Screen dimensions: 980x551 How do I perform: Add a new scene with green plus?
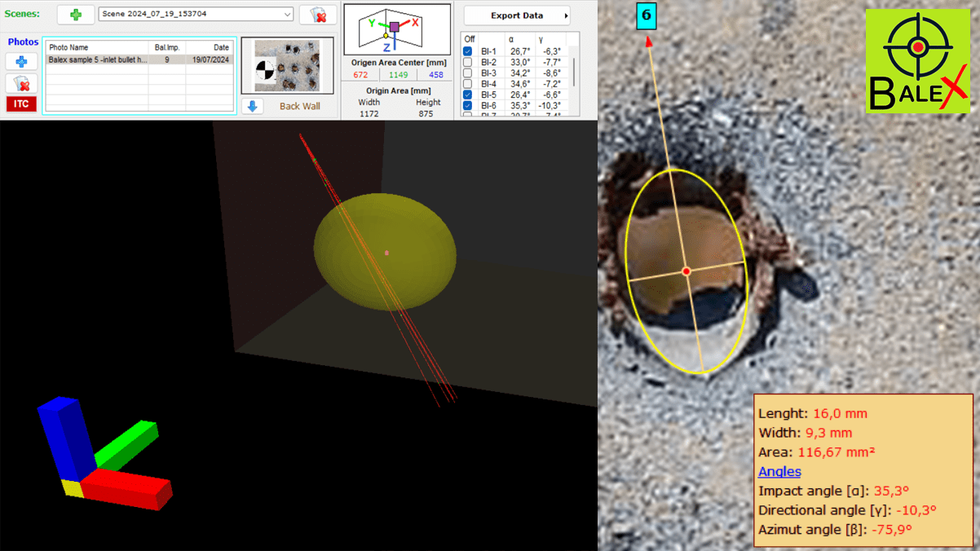click(x=76, y=15)
